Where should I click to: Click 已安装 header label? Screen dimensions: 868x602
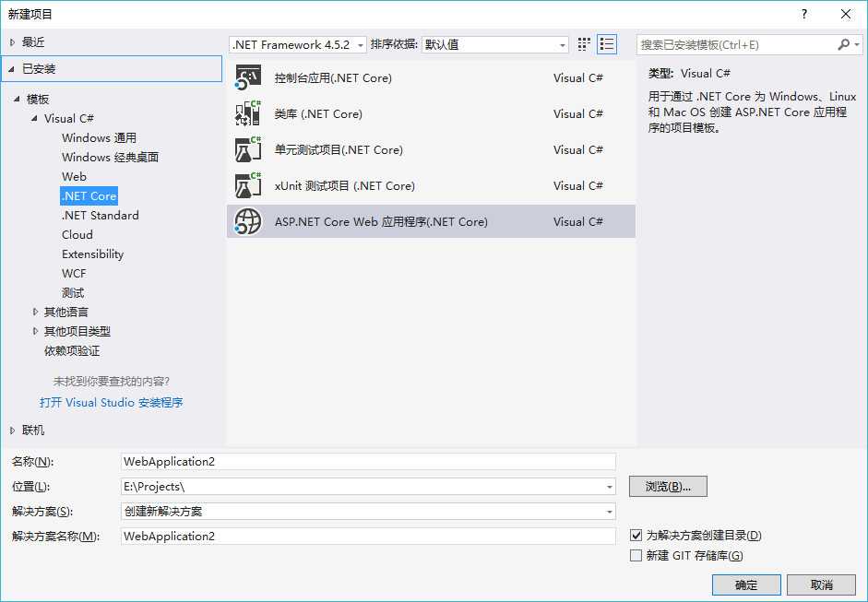coord(39,69)
